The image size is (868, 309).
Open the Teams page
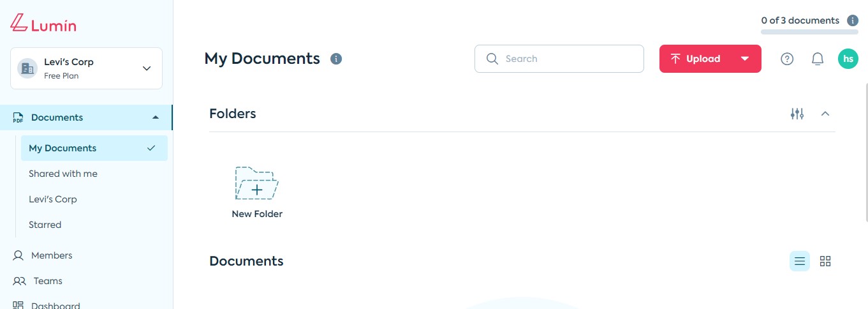[x=48, y=281]
